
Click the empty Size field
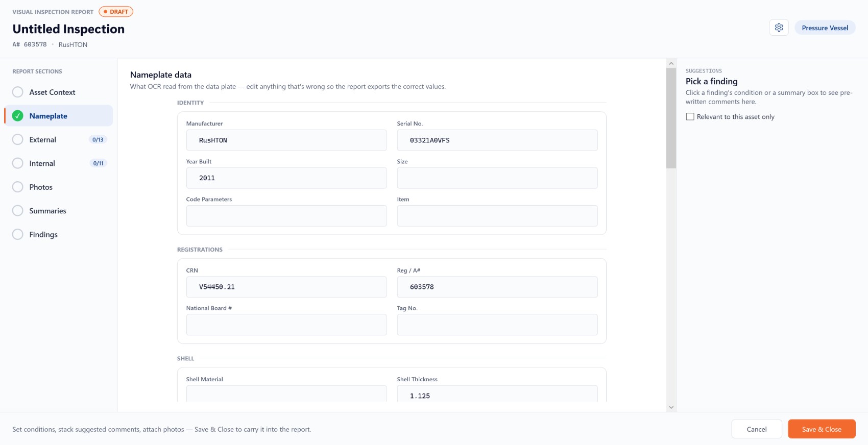497,178
